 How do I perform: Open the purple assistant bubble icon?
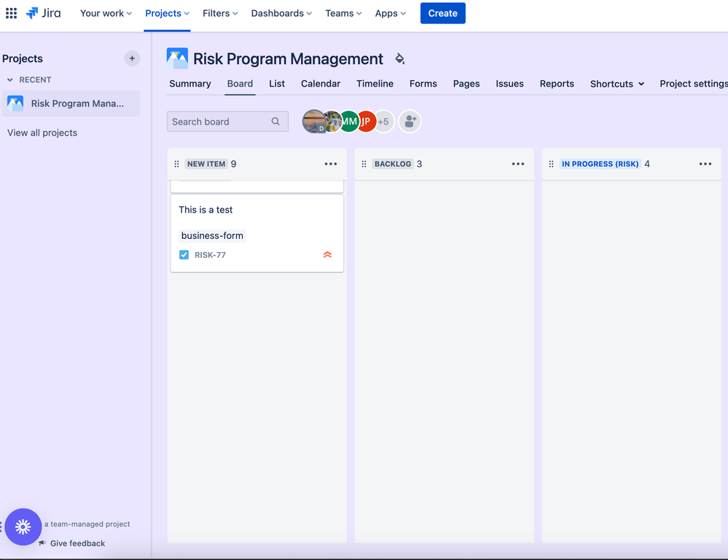[23, 527]
